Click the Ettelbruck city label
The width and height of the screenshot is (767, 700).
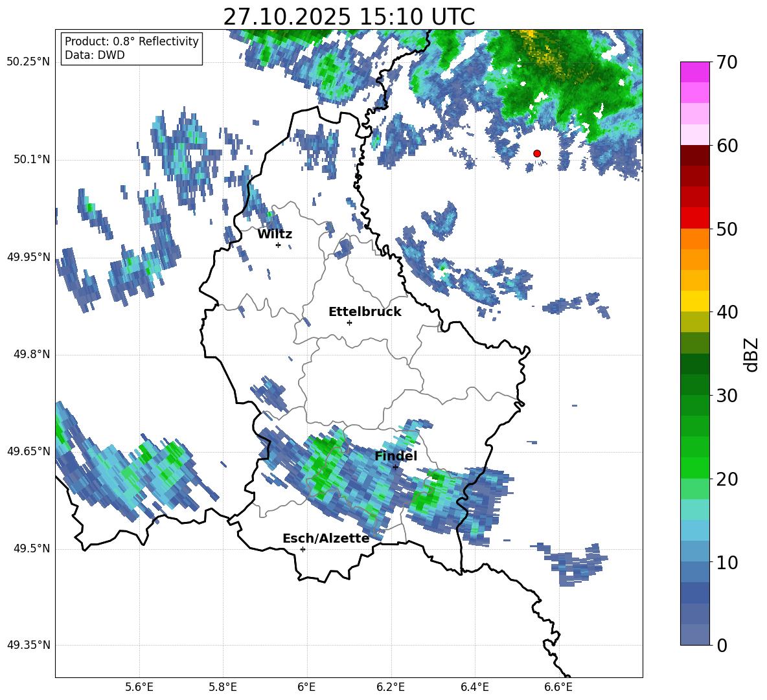pos(365,312)
